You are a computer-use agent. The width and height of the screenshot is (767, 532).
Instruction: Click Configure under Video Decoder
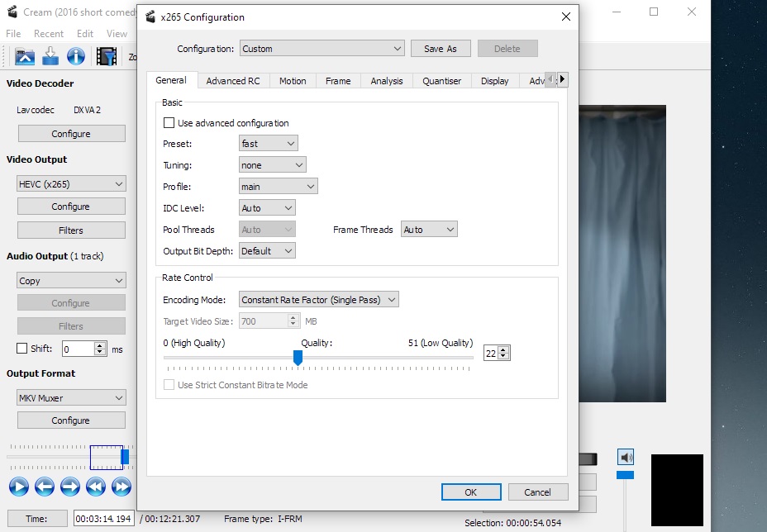click(71, 134)
